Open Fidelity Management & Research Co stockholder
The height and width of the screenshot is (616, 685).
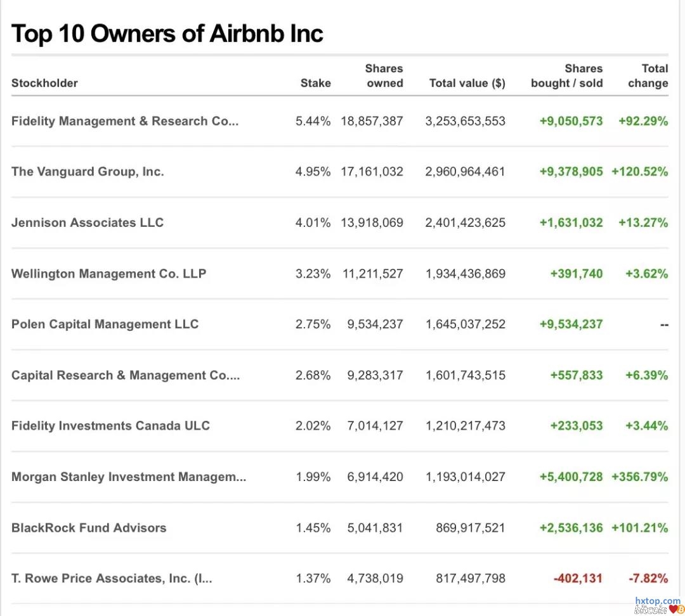tap(125, 121)
